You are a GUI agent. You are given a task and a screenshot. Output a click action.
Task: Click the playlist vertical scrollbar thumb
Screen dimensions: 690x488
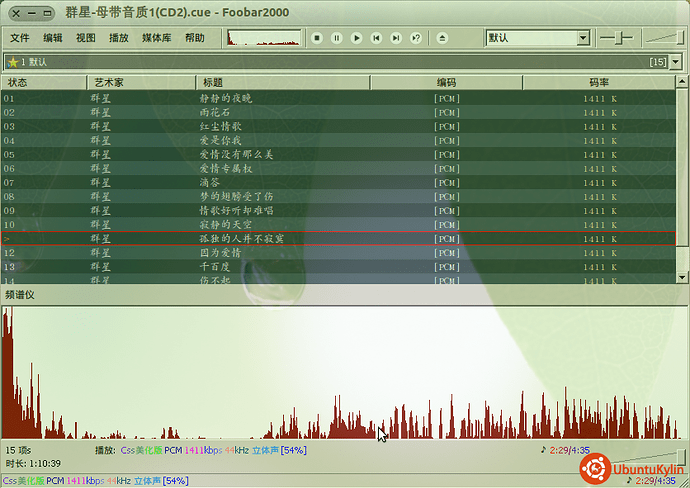[682, 166]
